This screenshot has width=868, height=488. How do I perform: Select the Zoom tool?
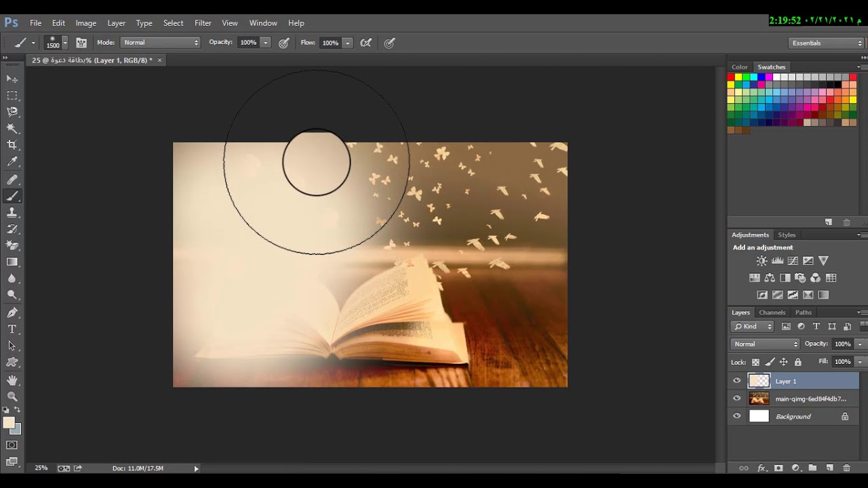[12, 396]
